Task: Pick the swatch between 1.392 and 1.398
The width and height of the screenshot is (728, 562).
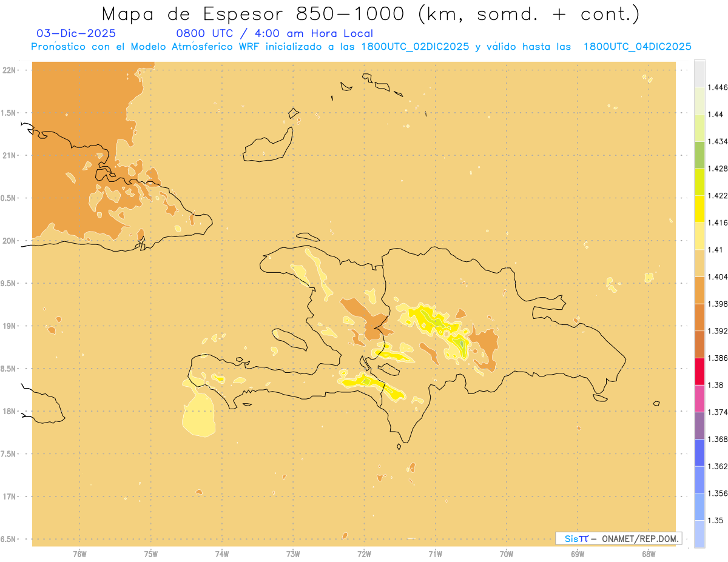Action: [699, 317]
